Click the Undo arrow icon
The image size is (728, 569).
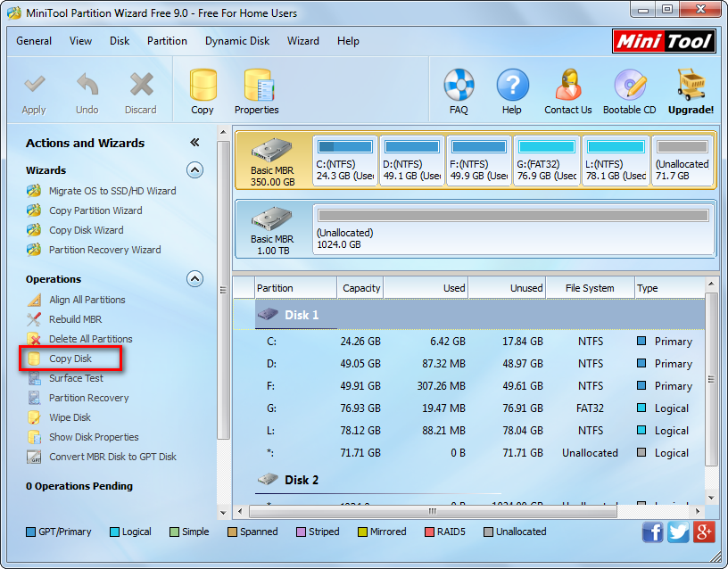pos(87,85)
